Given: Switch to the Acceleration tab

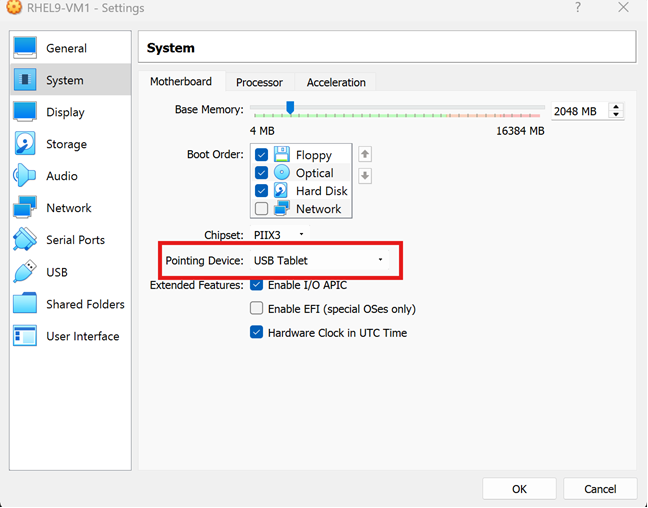Looking at the screenshot, I should [x=336, y=82].
